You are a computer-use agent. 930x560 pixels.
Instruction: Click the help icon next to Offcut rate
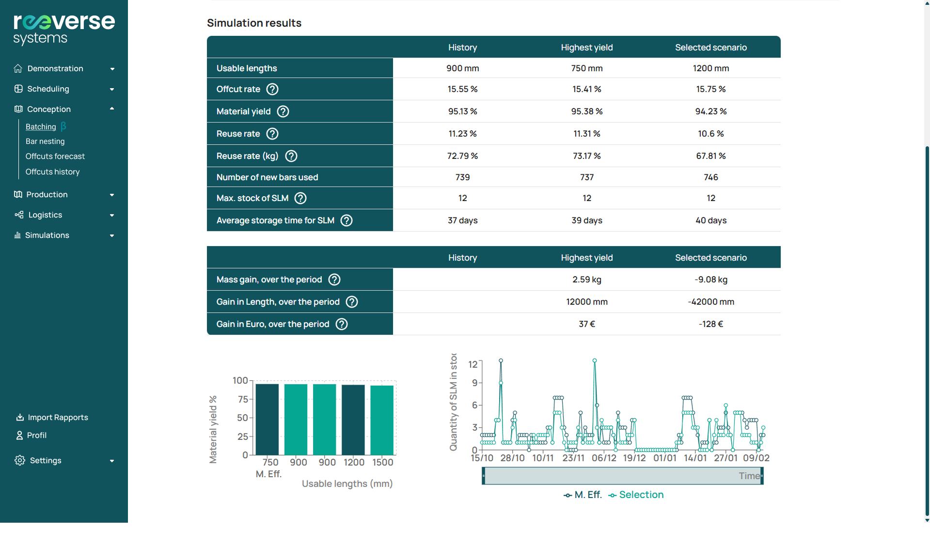(x=272, y=89)
